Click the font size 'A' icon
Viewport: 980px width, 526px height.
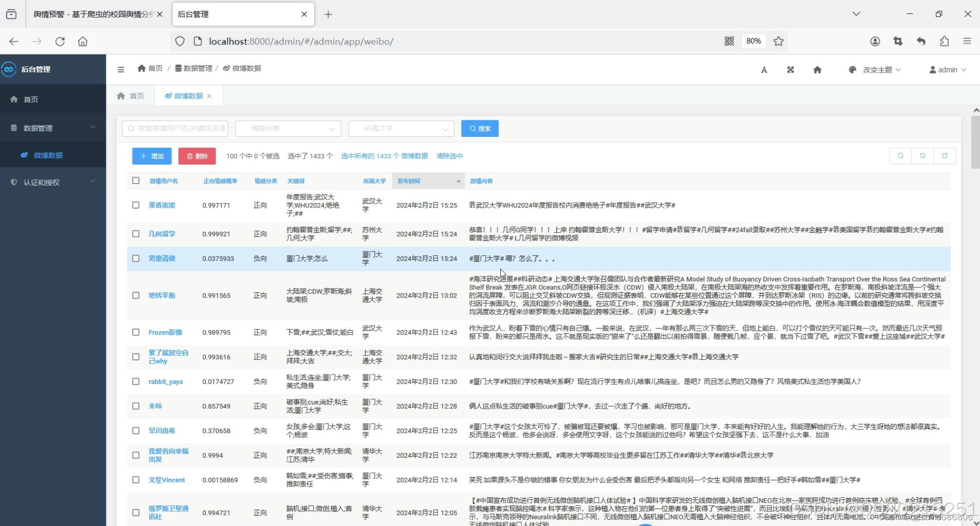763,69
